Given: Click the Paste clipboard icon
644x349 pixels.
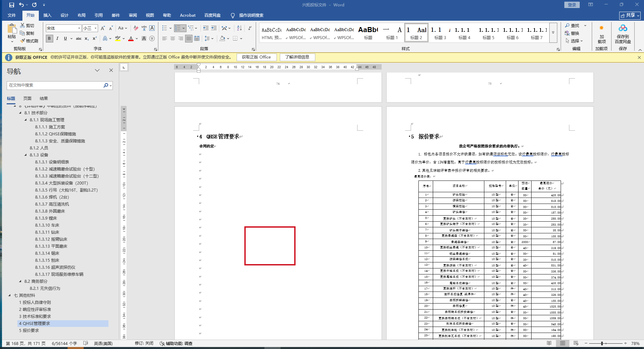Looking at the screenshot, I should tap(12, 29).
